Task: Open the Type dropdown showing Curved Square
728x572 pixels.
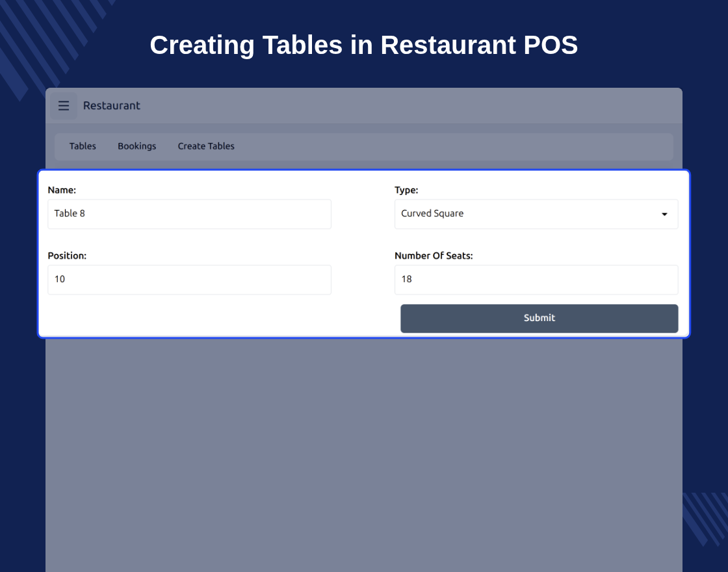Action: click(536, 214)
